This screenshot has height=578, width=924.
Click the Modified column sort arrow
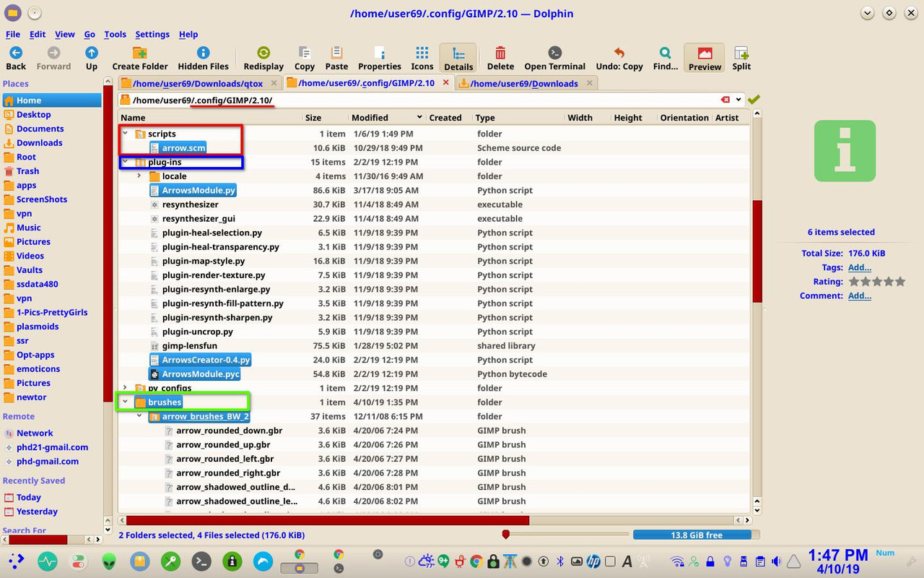click(419, 117)
